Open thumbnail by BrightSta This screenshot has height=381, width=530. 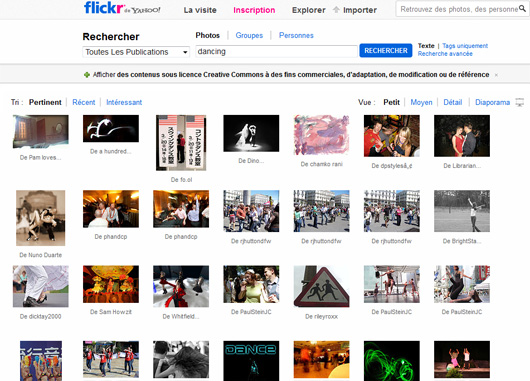(462, 211)
